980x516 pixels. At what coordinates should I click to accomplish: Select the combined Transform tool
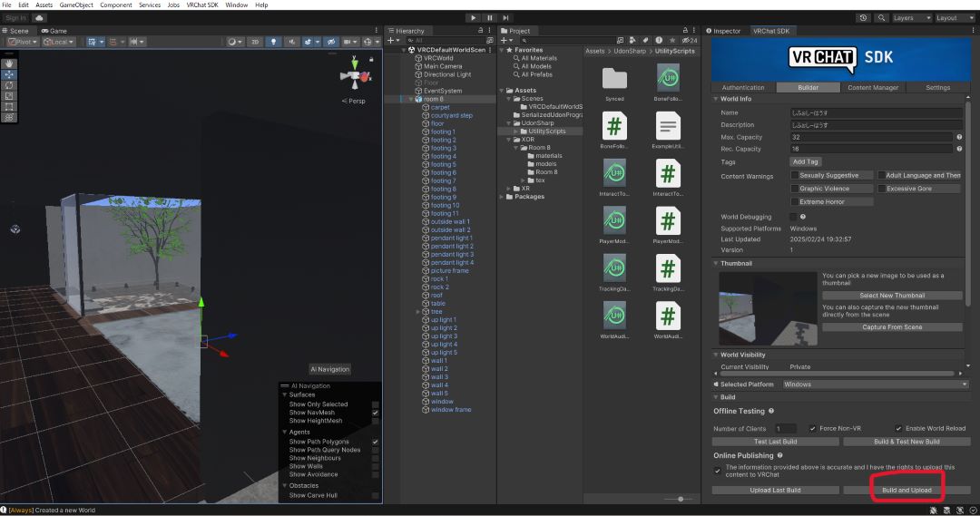(x=9, y=117)
